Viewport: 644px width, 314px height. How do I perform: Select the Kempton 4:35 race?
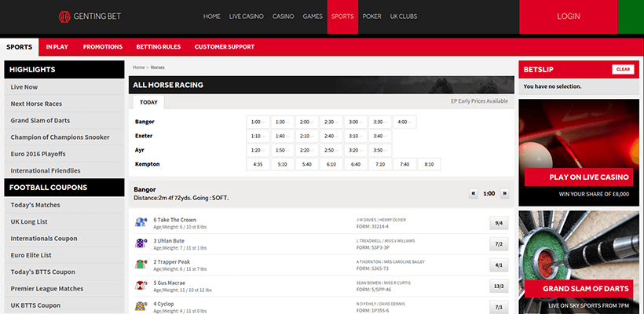point(258,164)
